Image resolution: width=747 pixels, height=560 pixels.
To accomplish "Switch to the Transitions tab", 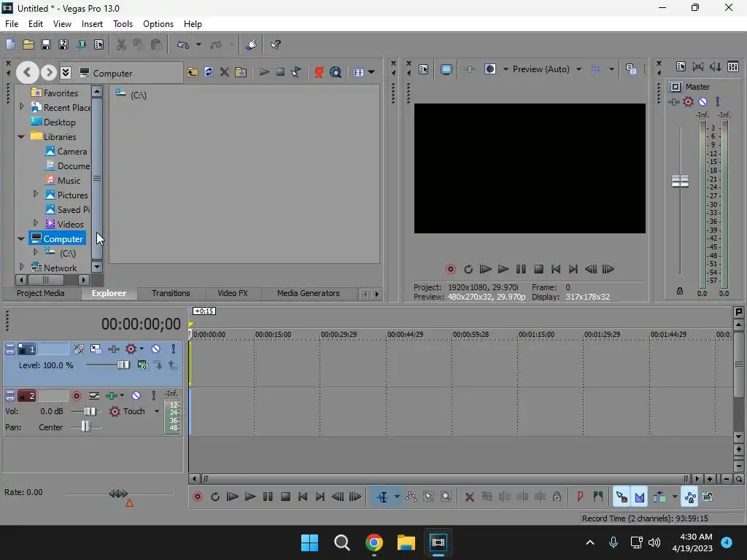I will pyautogui.click(x=171, y=293).
